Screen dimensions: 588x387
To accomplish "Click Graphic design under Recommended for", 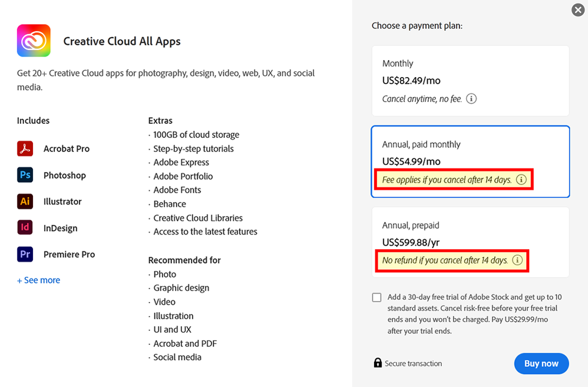I will tap(181, 288).
